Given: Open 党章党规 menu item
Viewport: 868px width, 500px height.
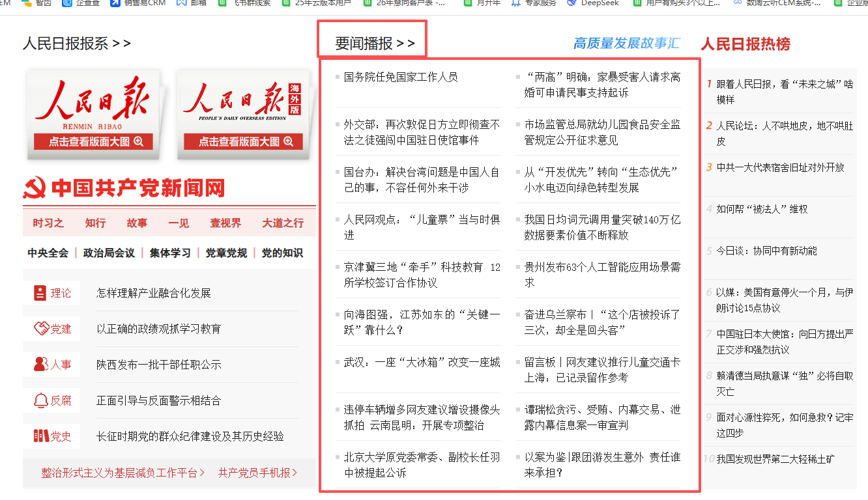Looking at the screenshot, I should tap(226, 253).
